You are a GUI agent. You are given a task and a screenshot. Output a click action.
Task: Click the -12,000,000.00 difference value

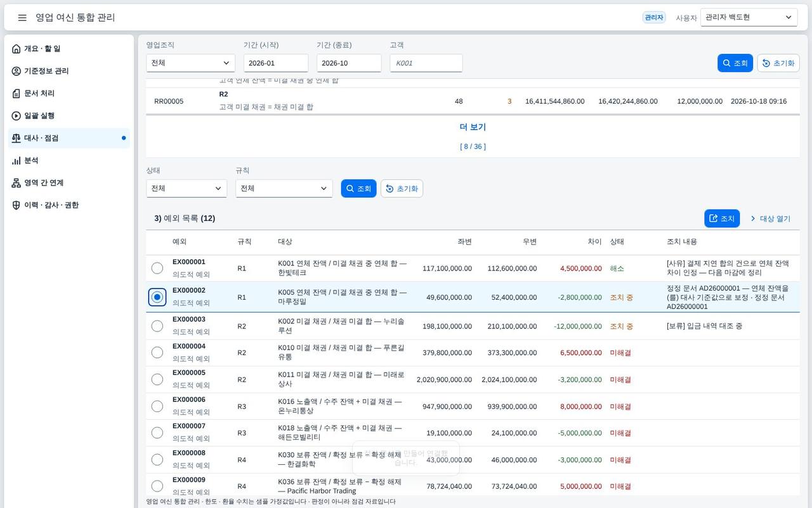coord(578,326)
